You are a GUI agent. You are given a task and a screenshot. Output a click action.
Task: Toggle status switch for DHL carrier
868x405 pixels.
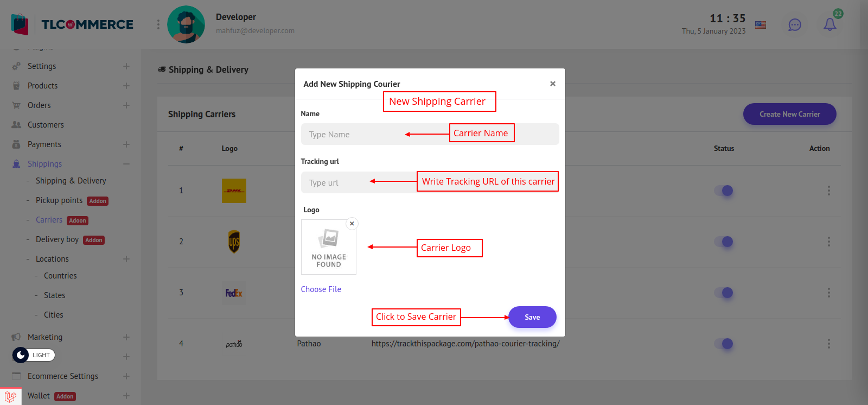coord(724,191)
